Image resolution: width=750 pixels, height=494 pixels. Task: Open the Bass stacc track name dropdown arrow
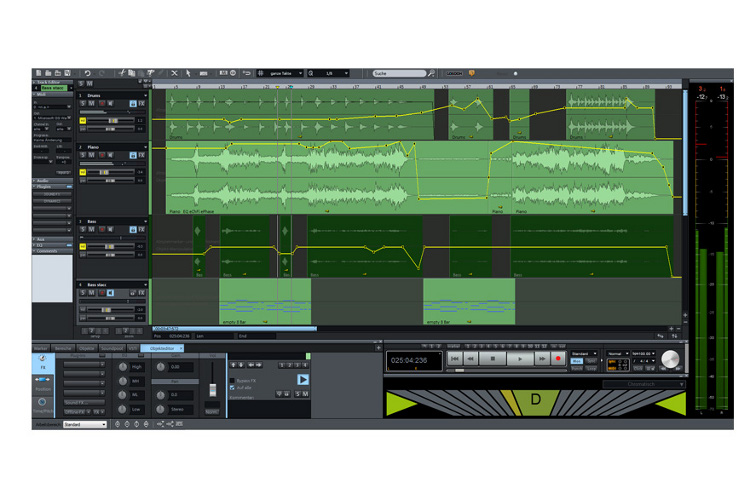click(145, 285)
